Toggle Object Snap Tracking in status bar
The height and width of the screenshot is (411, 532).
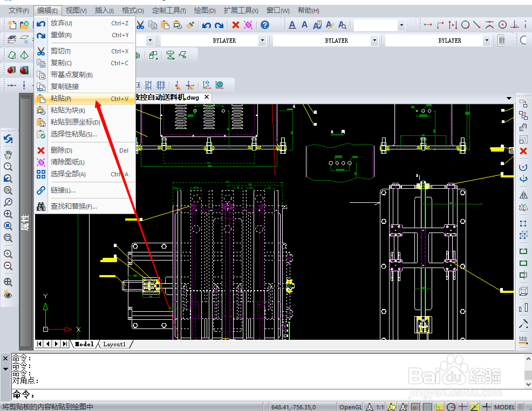(x=475, y=407)
